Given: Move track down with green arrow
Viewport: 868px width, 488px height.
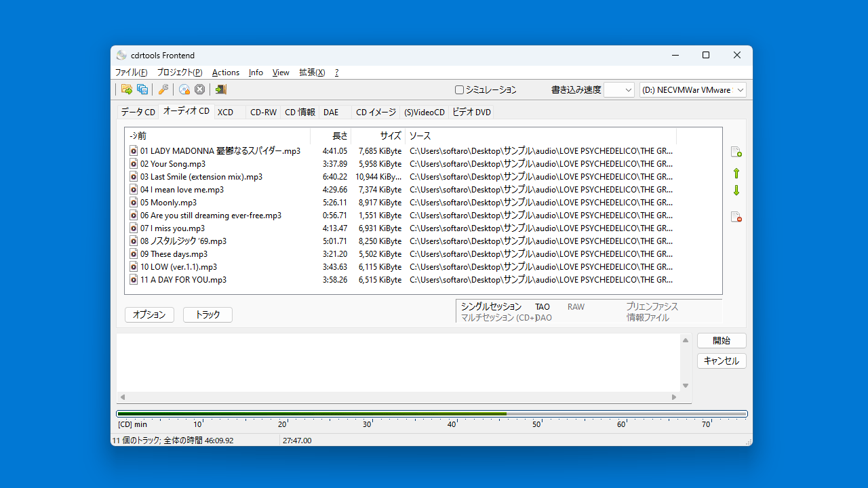Looking at the screenshot, I should [736, 190].
